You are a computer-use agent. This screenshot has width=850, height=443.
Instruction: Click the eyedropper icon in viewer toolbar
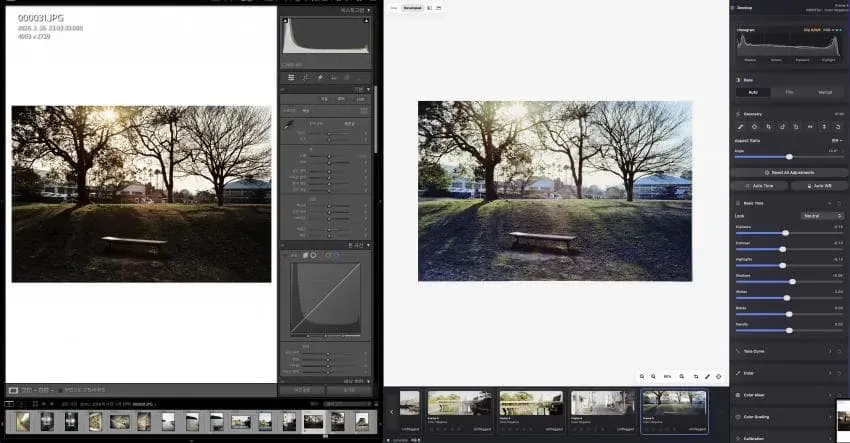tap(707, 376)
